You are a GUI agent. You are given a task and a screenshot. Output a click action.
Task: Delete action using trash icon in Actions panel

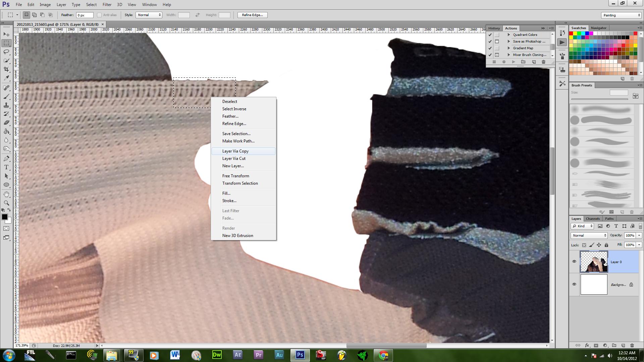(x=543, y=62)
